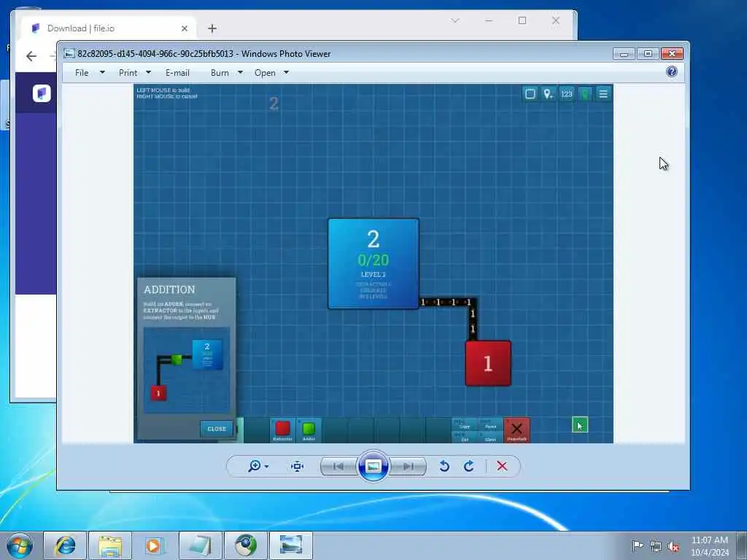Open the File menu in Photo Viewer
Viewport: 747px width, 560px height.
pos(82,73)
